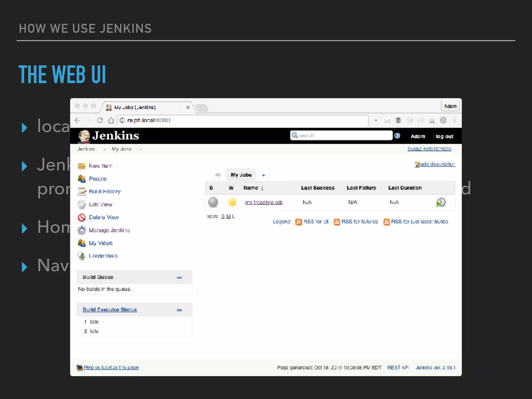Click the add description link
The image size is (532, 399).
pos(438,164)
